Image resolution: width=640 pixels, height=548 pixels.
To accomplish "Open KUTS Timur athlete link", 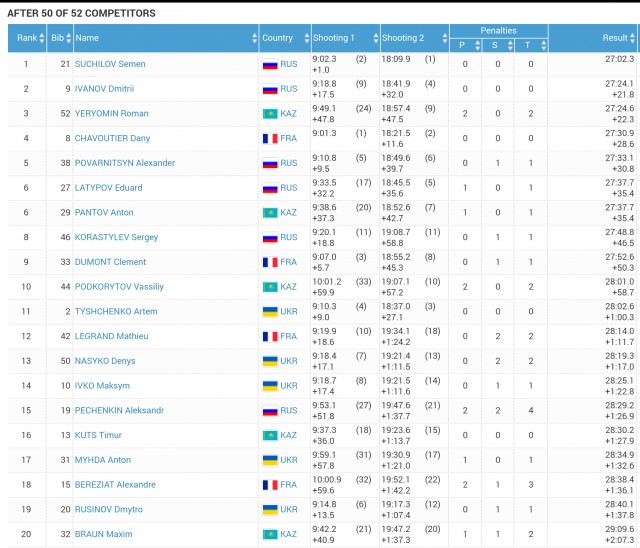I will (98, 435).
